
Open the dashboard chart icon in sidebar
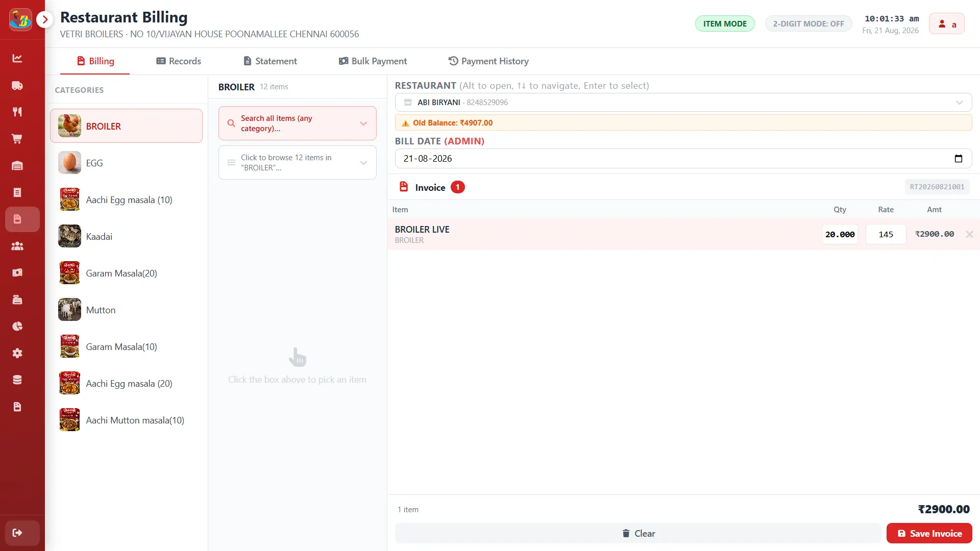pyautogui.click(x=17, y=58)
